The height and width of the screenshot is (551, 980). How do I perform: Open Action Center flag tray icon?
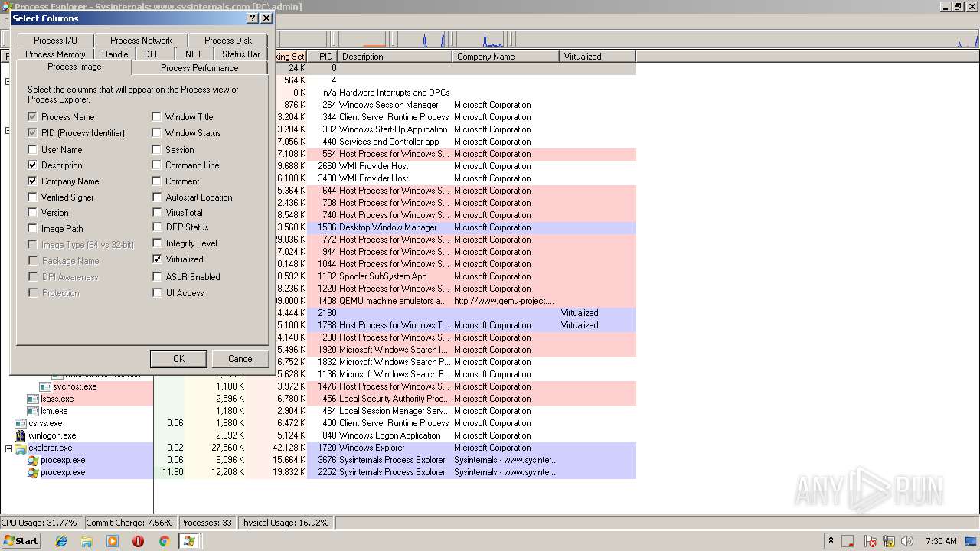point(871,541)
